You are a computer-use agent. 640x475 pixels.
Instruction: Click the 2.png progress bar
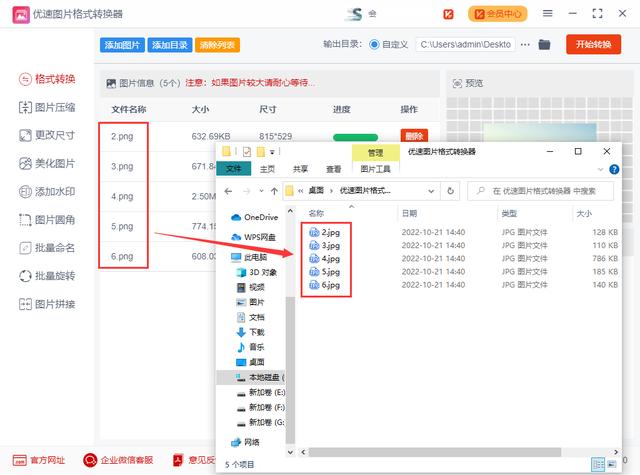pyautogui.click(x=356, y=138)
